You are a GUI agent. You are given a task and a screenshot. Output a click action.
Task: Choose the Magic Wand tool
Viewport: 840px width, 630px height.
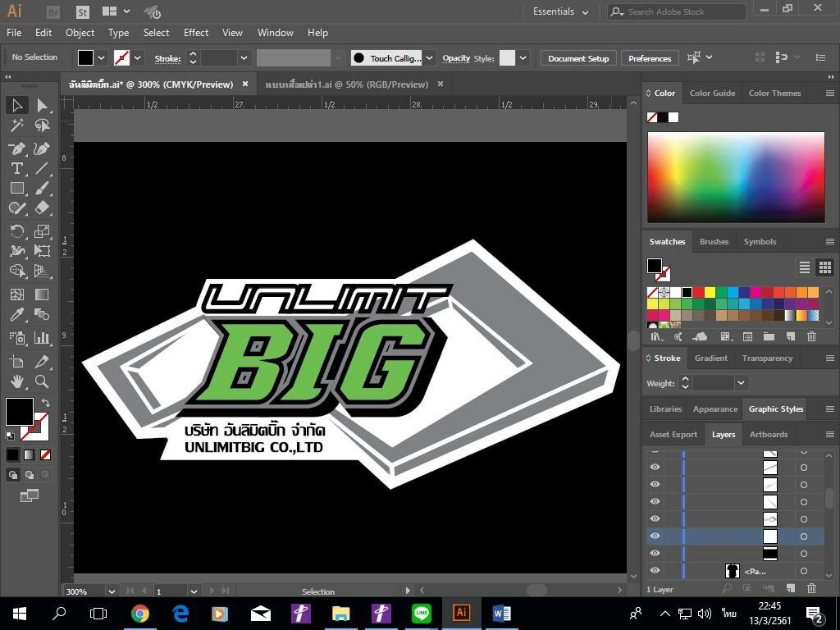click(16, 126)
